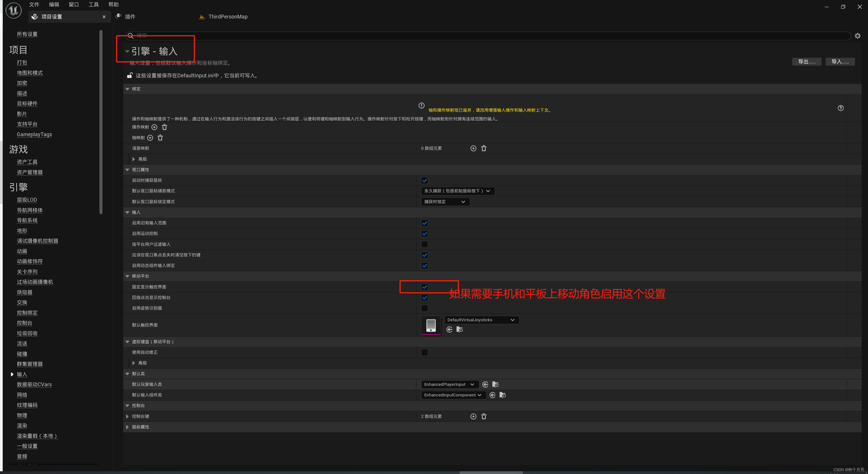Open the 窗口 menu

click(74, 4)
